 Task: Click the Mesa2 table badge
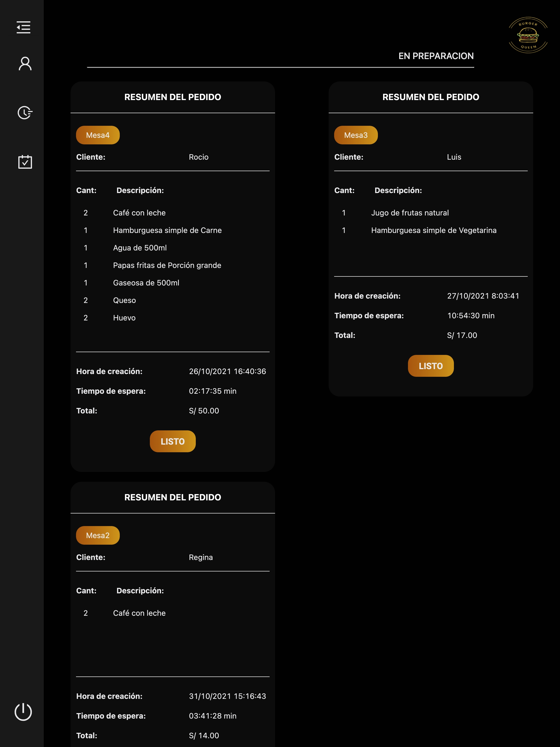(98, 535)
